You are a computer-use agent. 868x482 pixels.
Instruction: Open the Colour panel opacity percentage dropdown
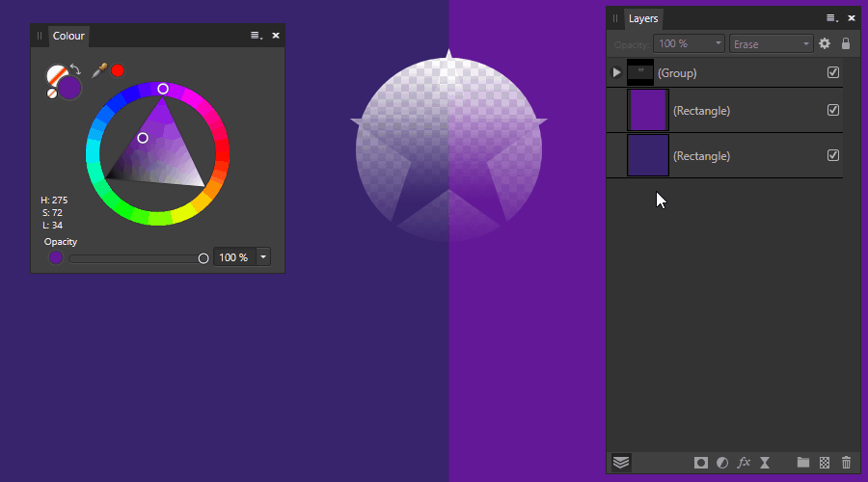coord(263,257)
